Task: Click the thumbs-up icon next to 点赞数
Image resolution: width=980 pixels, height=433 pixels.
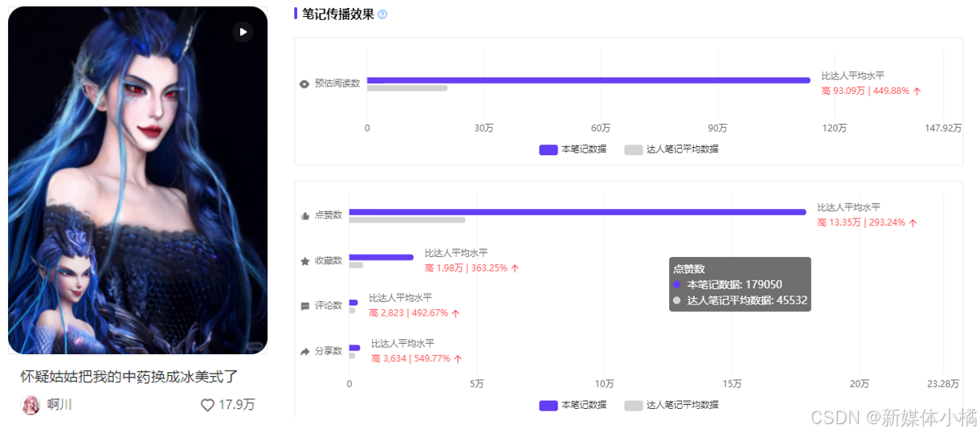Action: click(304, 215)
